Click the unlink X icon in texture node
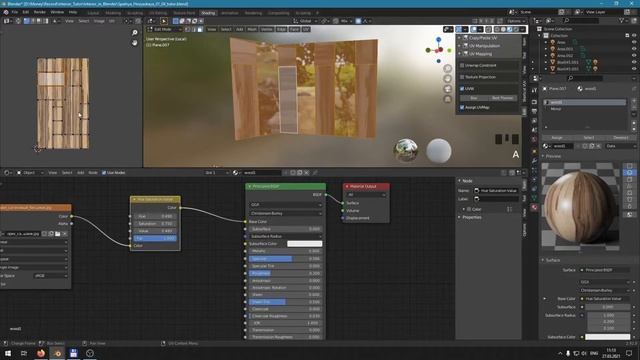Image resolution: width=640 pixels, height=360 pixels. [64, 234]
